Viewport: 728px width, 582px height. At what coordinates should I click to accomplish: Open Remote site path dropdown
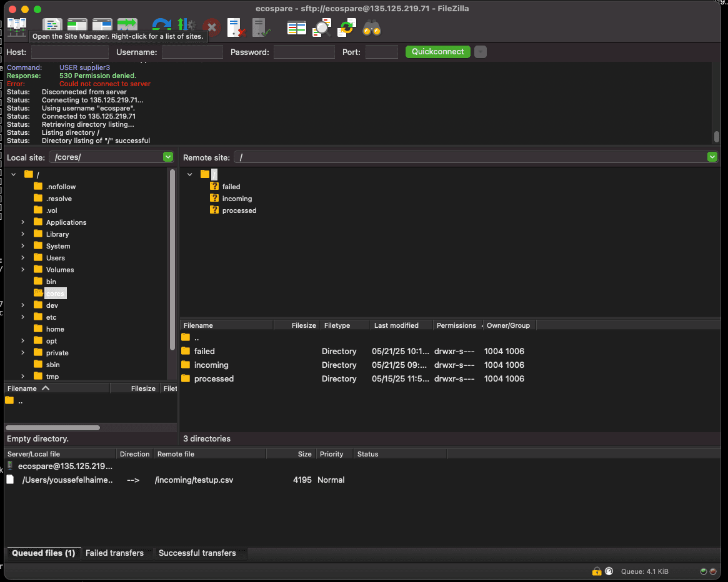click(712, 157)
